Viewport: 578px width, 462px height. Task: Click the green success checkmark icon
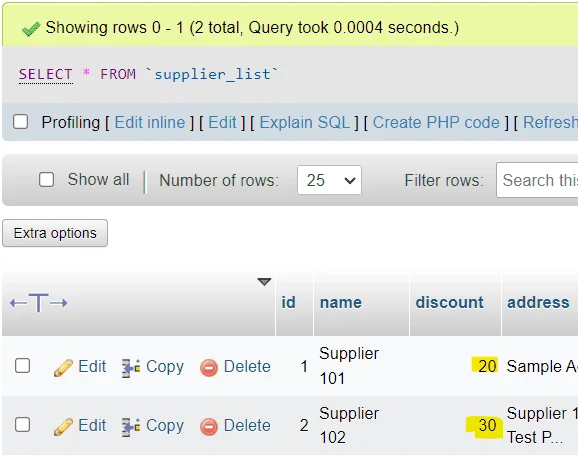pyautogui.click(x=31, y=29)
